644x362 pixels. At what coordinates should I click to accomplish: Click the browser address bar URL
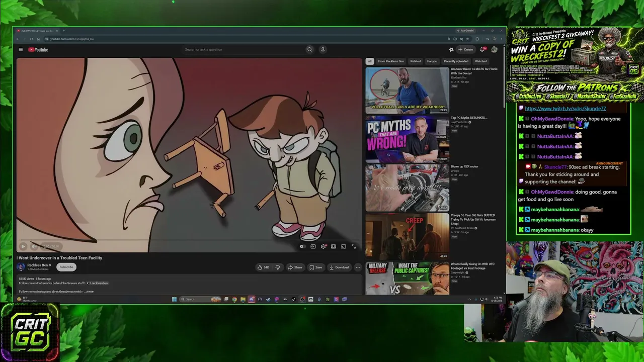tap(72, 39)
